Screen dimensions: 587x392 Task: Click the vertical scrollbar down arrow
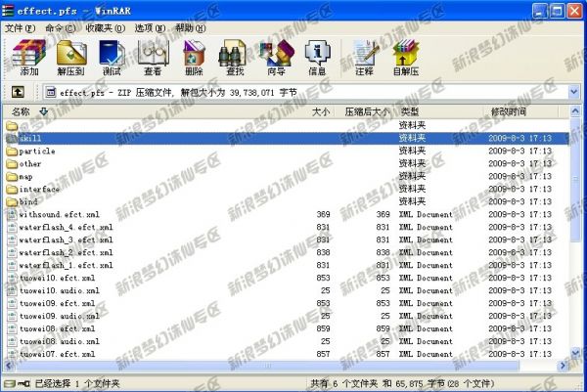(575, 352)
